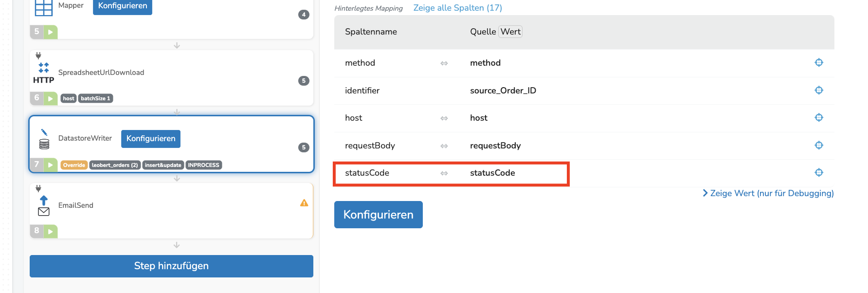Click crosshair icon in host row
The image size is (868, 293).
[x=819, y=117]
